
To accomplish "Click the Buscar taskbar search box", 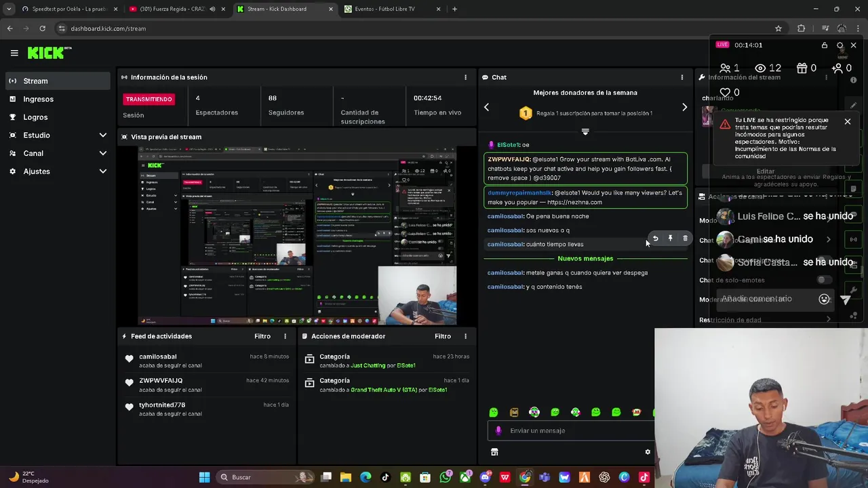I will point(265,477).
